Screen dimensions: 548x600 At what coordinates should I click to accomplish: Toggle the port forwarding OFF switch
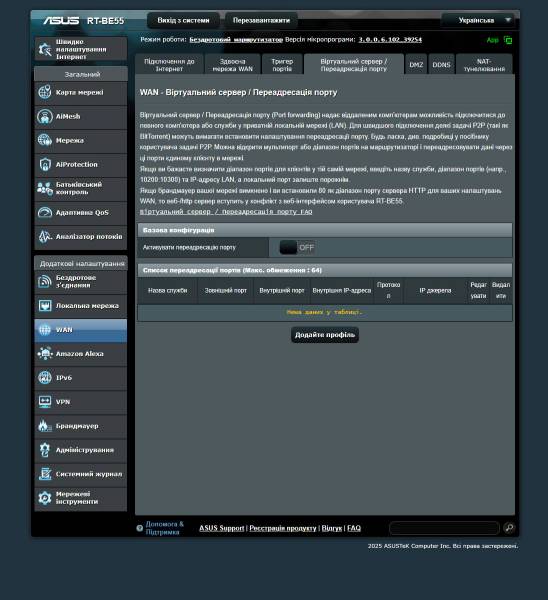point(297,248)
